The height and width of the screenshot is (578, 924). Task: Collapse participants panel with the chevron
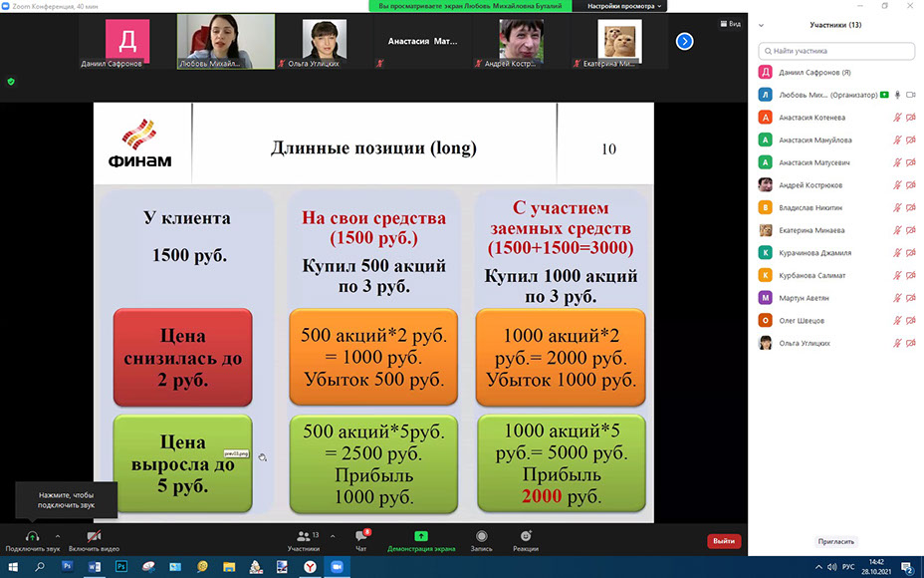coord(762,25)
